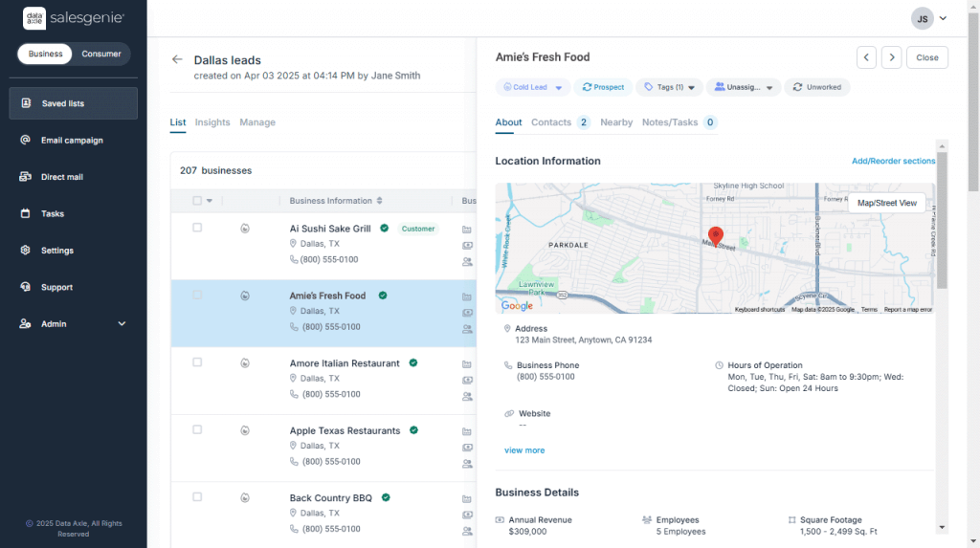The image size is (980, 548).
Task: Click Keyboard shortcuts on the map
Action: (759, 309)
